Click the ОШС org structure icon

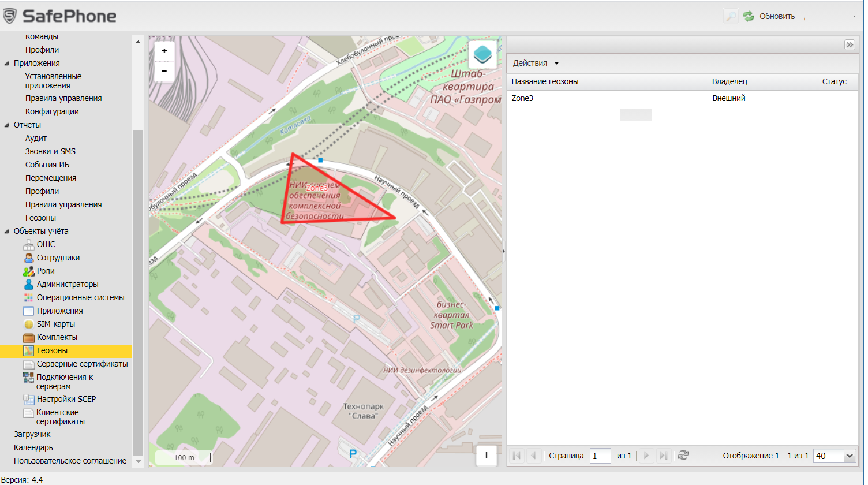29,244
